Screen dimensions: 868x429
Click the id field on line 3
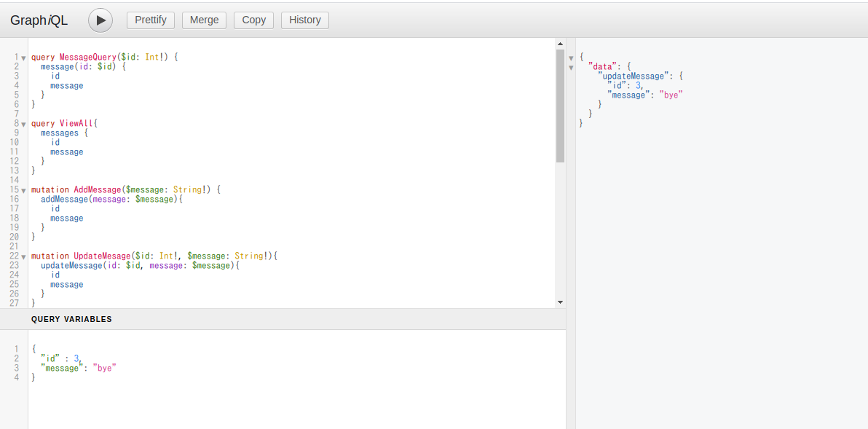click(55, 76)
